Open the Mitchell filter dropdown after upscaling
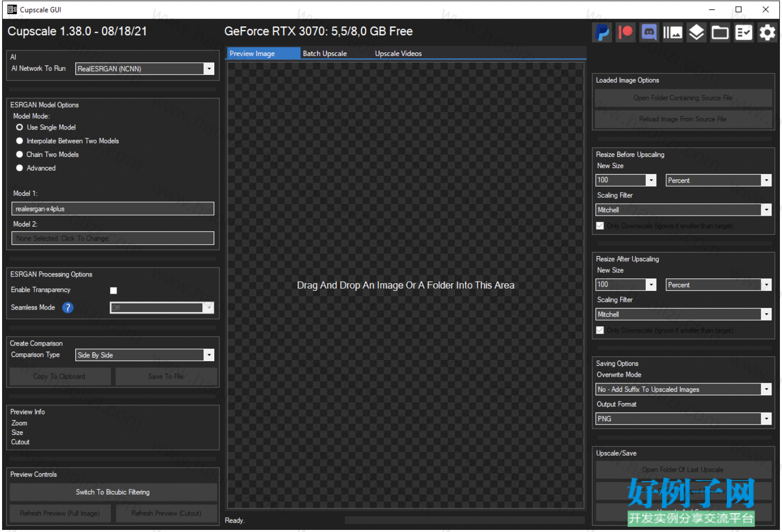Viewport: 782px width, 532px height. tap(683, 314)
